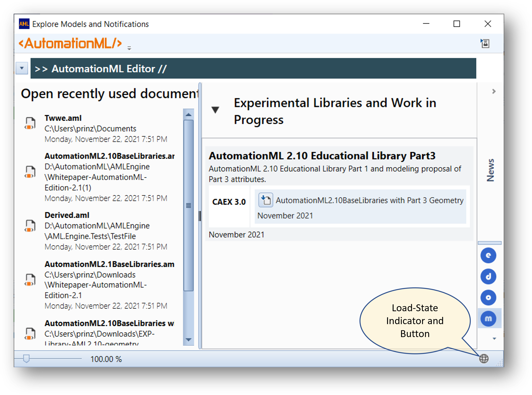The width and height of the screenshot is (532, 395).
Task: Close the Explore Models and Notifications window
Action: 488,24
